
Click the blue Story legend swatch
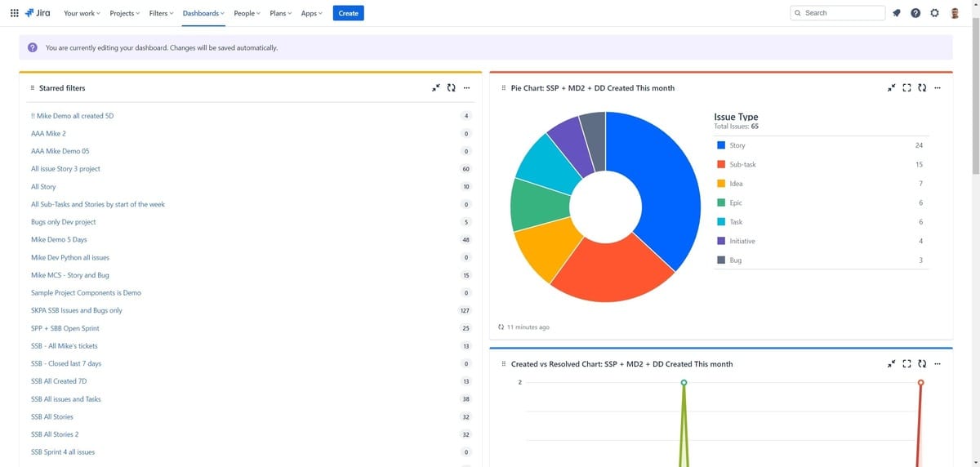[x=721, y=145]
